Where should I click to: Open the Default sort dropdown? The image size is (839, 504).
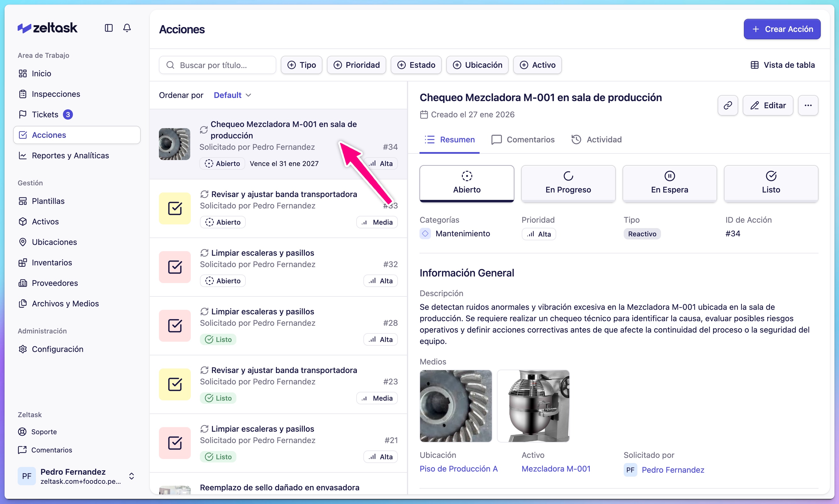coord(232,95)
